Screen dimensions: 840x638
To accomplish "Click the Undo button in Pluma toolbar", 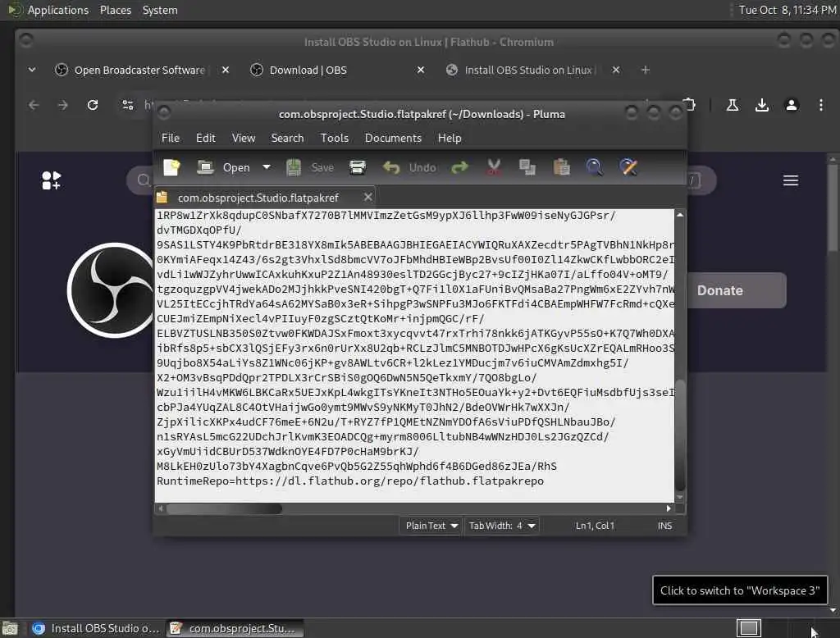I will click(409, 167).
